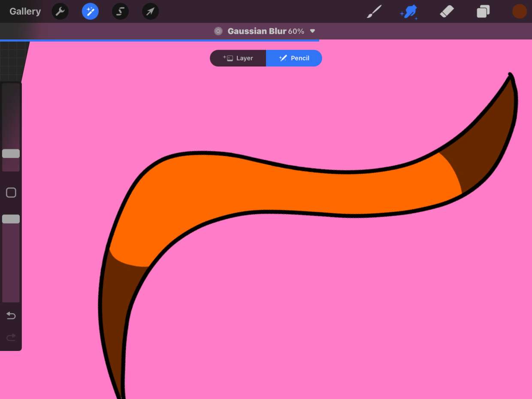Image resolution: width=532 pixels, height=399 pixels.
Task: Click the brush size slider handle
Action: (x=11, y=154)
